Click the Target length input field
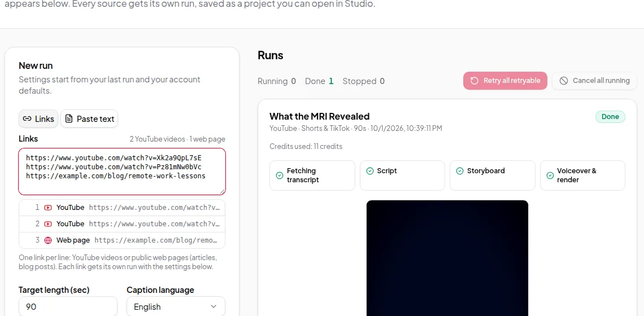 click(x=68, y=306)
